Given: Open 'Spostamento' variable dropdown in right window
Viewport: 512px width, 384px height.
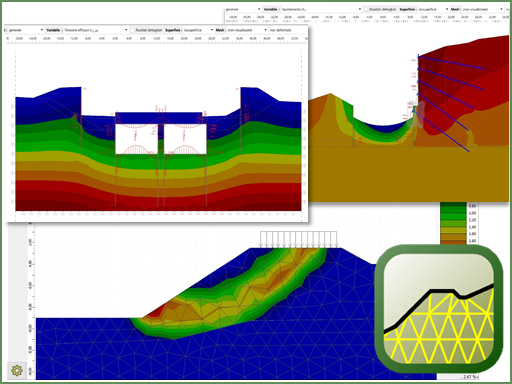Looking at the screenshot, I should pos(321,9).
